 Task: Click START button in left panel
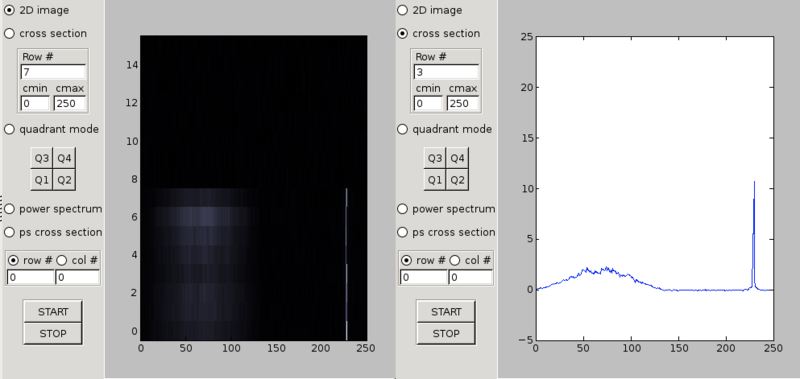(53, 312)
